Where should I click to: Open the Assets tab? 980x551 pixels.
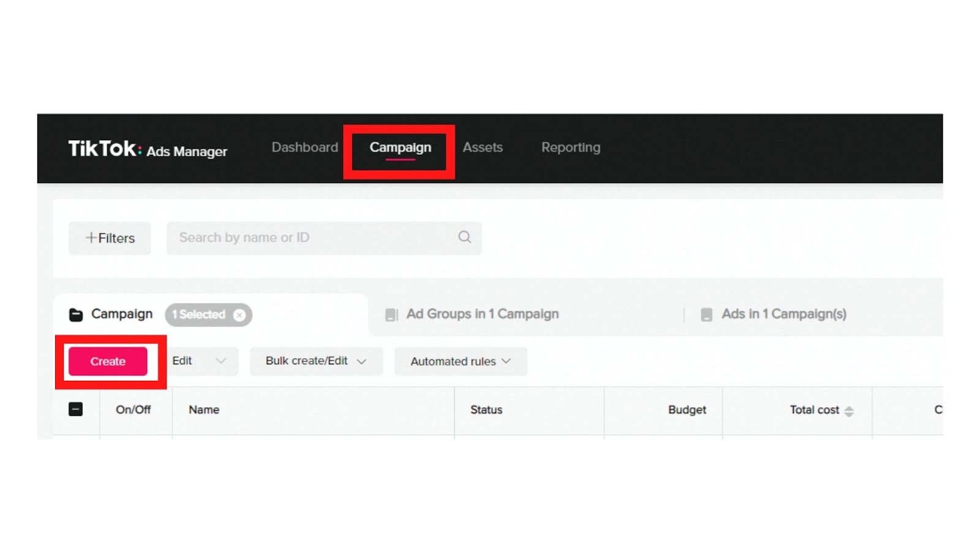(x=483, y=148)
